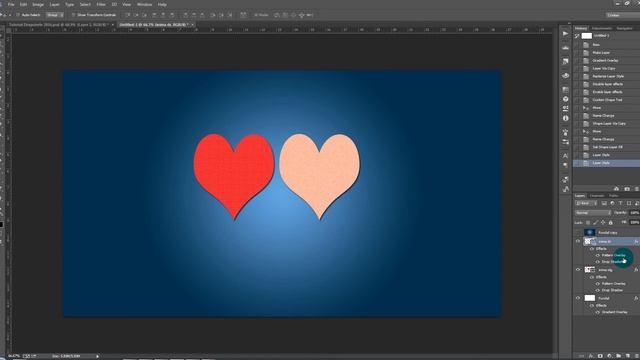Open the Normal blend mode dropdown
This screenshot has width=640, height=360.
point(593,213)
